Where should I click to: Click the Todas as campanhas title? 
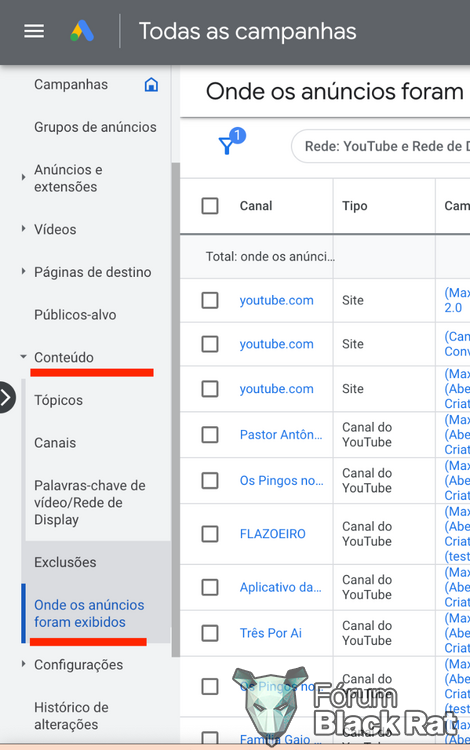point(247,32)
